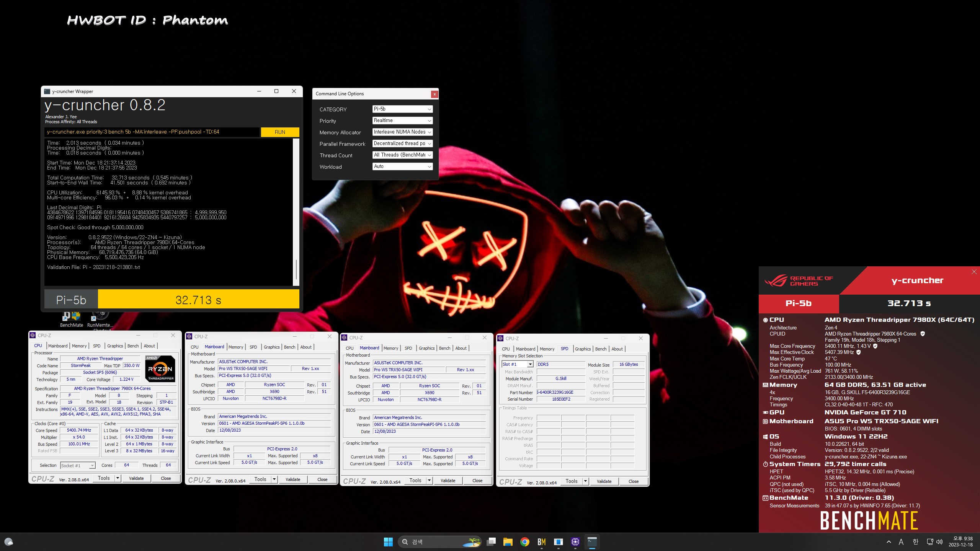Open Task View on the taskbar
This screenshot has height=551, width=980.
[x=491, y=542]
